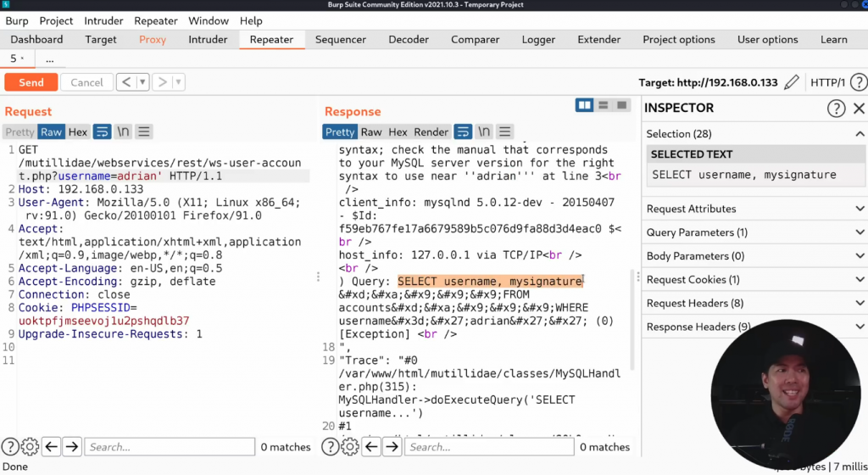The width and height of the screenshot is (868, 475).
Task: Click the Response search settings gear
Action: coord(348,447)
